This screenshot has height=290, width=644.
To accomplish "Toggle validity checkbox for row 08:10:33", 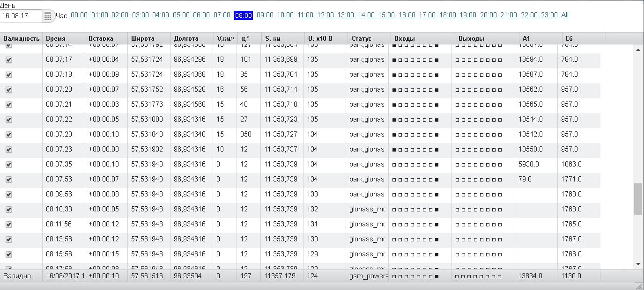I will 8,210.
